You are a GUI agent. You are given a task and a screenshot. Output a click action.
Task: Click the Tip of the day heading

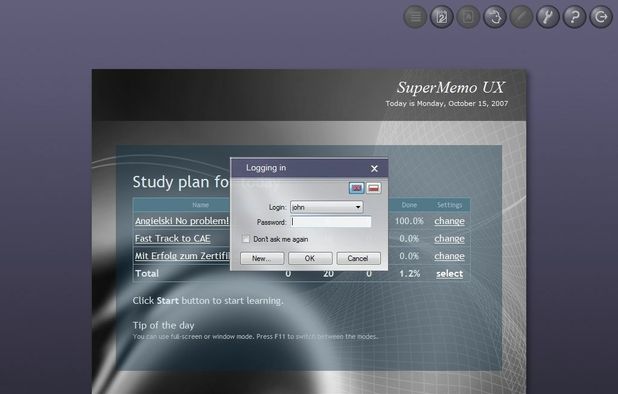(x=163, y=325)
